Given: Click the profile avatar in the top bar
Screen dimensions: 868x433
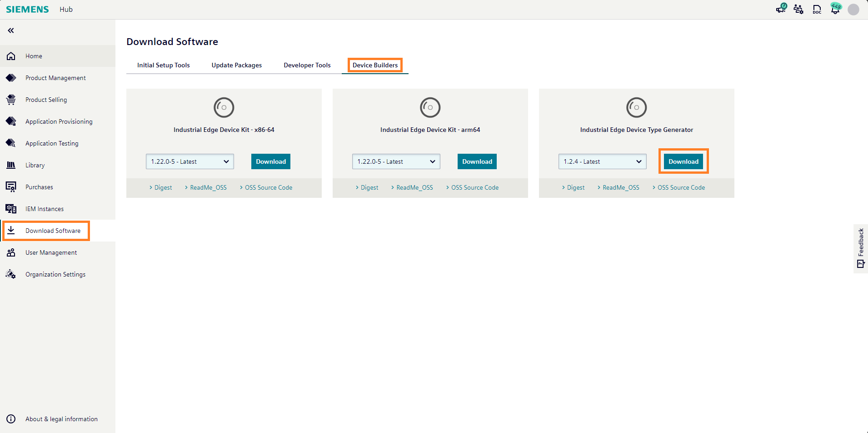Looking at the screenshot, I should tap(853, 9).
